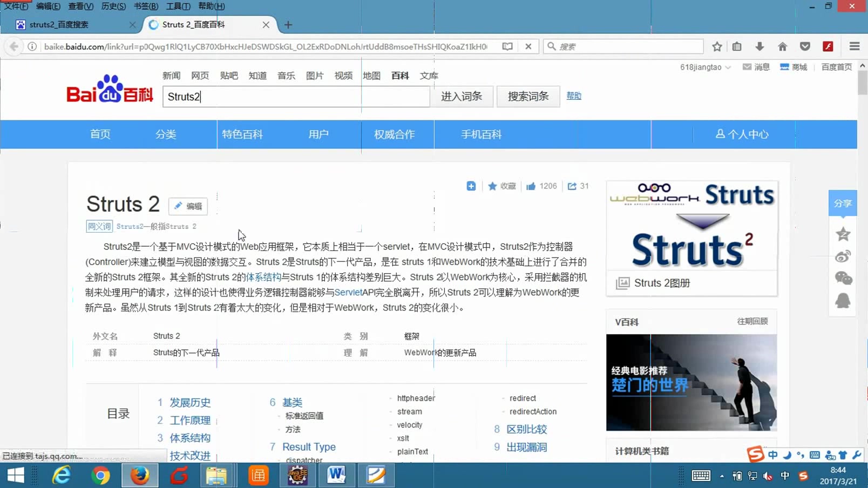Show hidden tray icons arrow
This screenshot has width=868, height=488.
tap(722, 476)
